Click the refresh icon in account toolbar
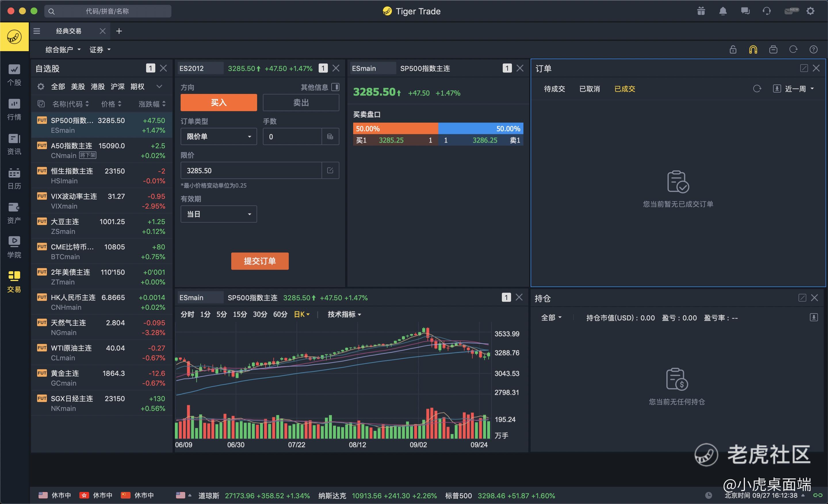The height and width of the screenshot is (504, 828). pyautogui.click(x=793, y=50)
